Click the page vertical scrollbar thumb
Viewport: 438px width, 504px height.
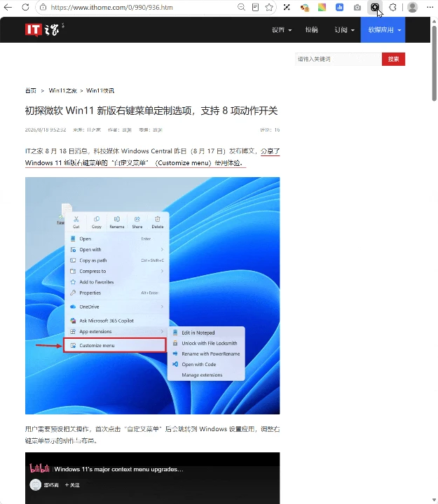434,63
